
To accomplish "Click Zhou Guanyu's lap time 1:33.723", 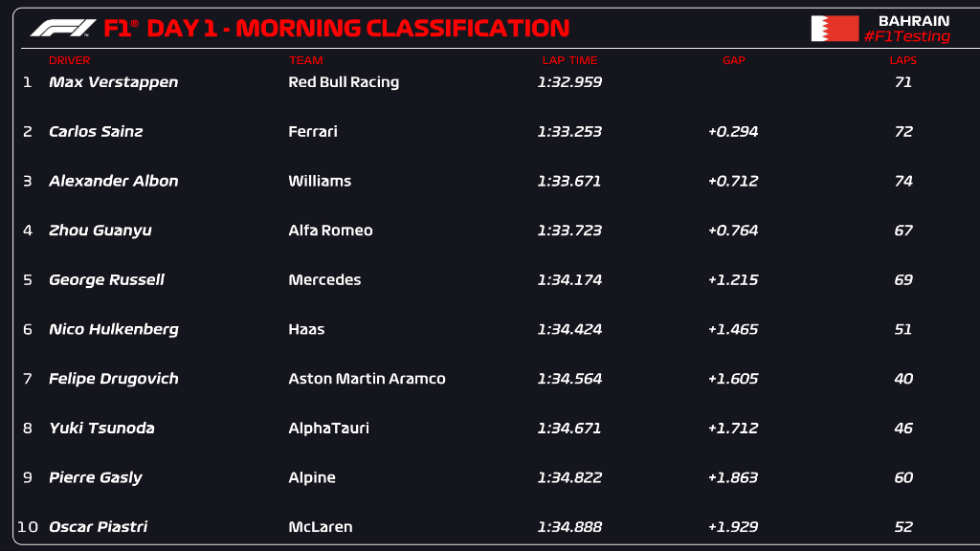I will pyautogui.click(x=569, y=231).
